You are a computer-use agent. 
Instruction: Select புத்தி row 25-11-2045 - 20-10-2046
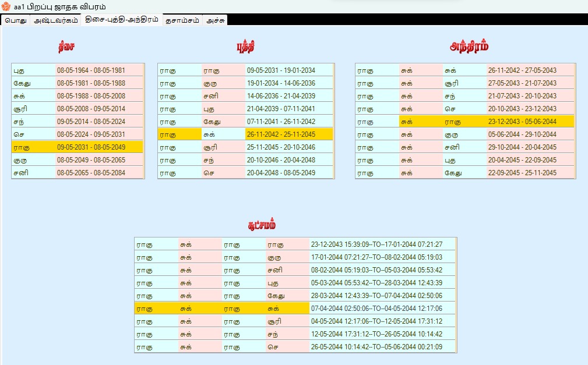tap(245, 147)
